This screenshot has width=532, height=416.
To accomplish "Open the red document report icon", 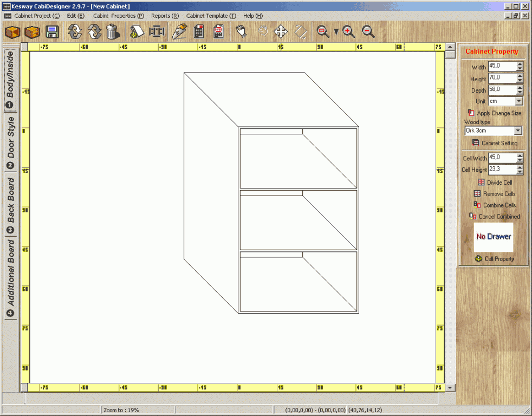I will [x=218, y=31].
